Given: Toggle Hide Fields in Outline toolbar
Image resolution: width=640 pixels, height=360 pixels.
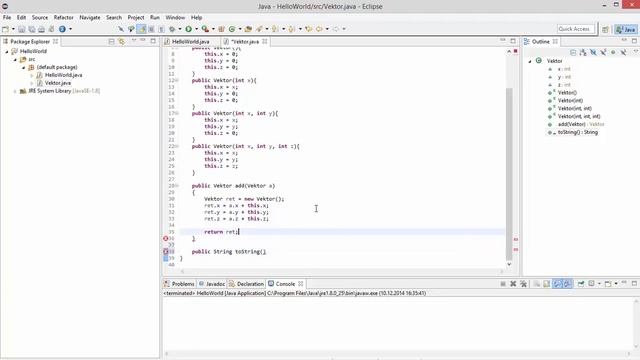Looking at the screenshot, I should click(593, 52).
